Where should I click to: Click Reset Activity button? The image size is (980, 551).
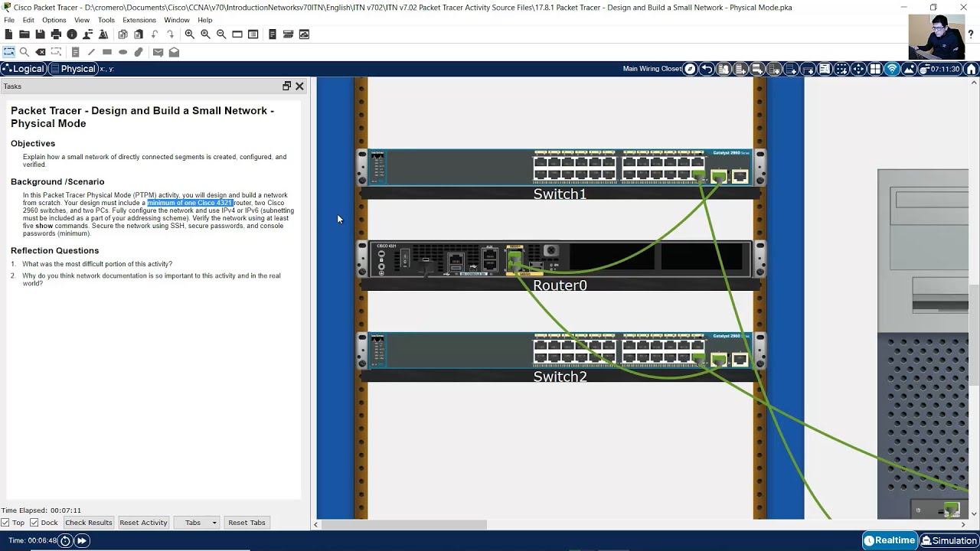click(x=143, y=523)
